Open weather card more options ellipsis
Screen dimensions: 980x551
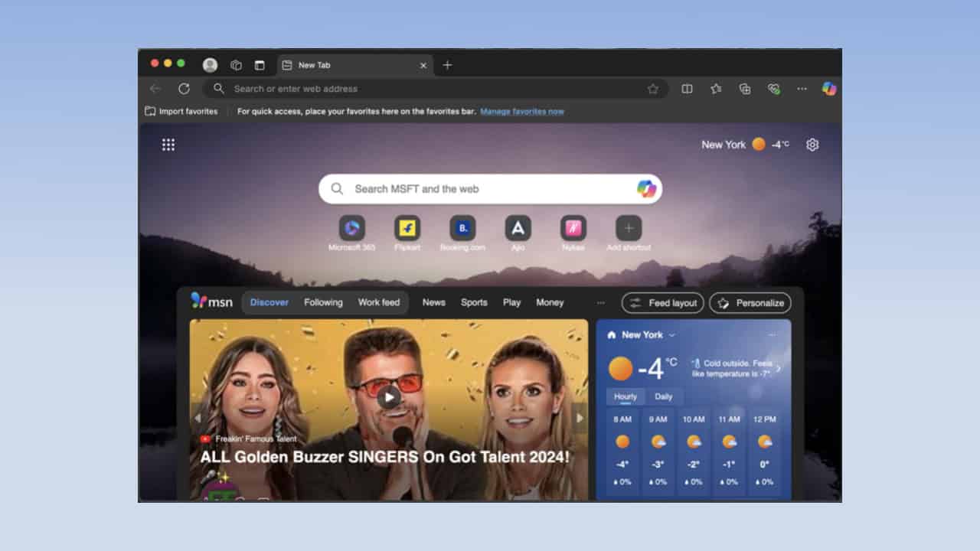coord(772,334)
